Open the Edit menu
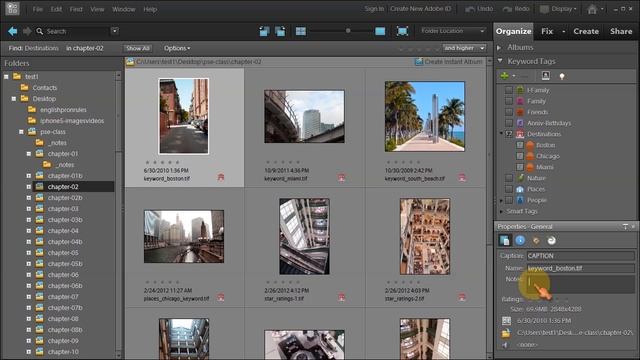The height and width of the screenshot is (360, 640). (56, 9)
